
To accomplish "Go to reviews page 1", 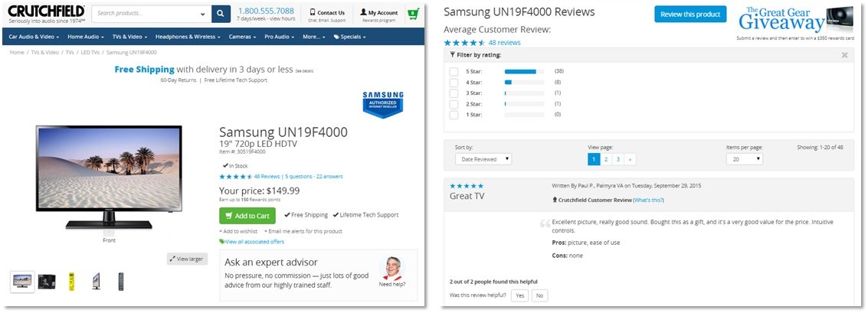I will pos(594,159).
